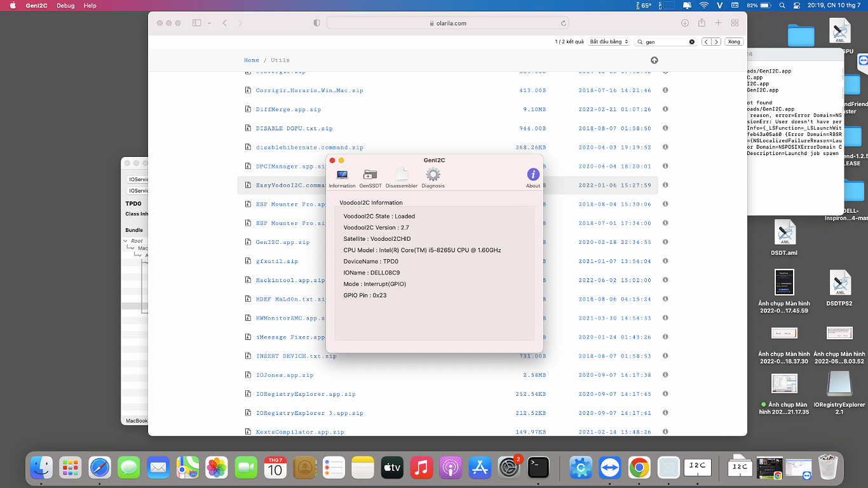The image size is (868, 488).
Task: Open sidebar dropdown chevron in Safari toolbar
Action: click(208, 23)
